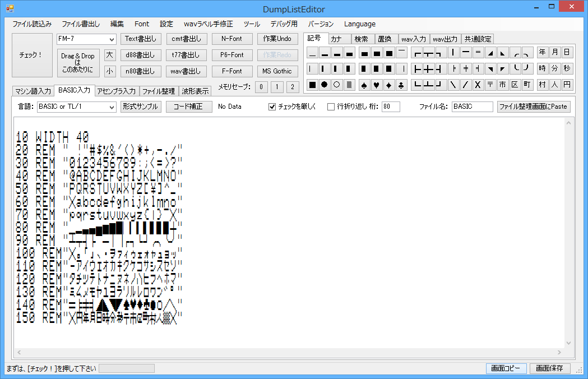
Task: Switch to the カナ tab
Action: (x=340, y=39)
